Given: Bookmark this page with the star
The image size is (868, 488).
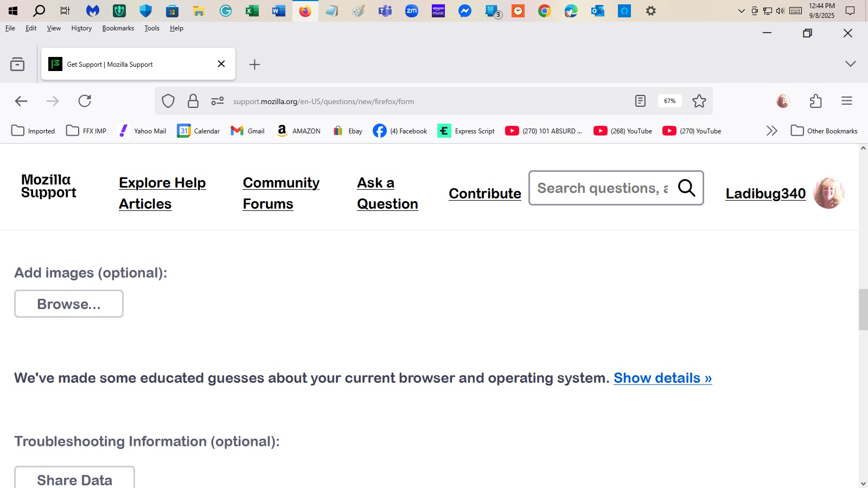Looking at the screenshot, I should (699, 101).
